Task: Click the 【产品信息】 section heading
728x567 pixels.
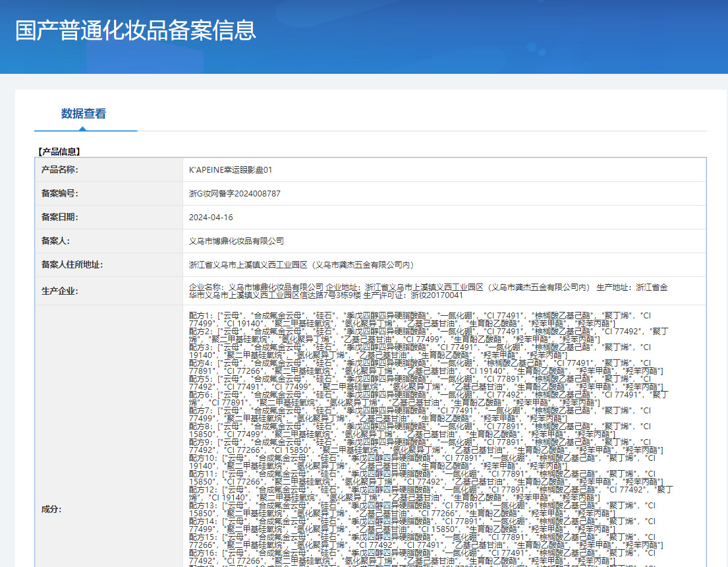Action: 59,151
